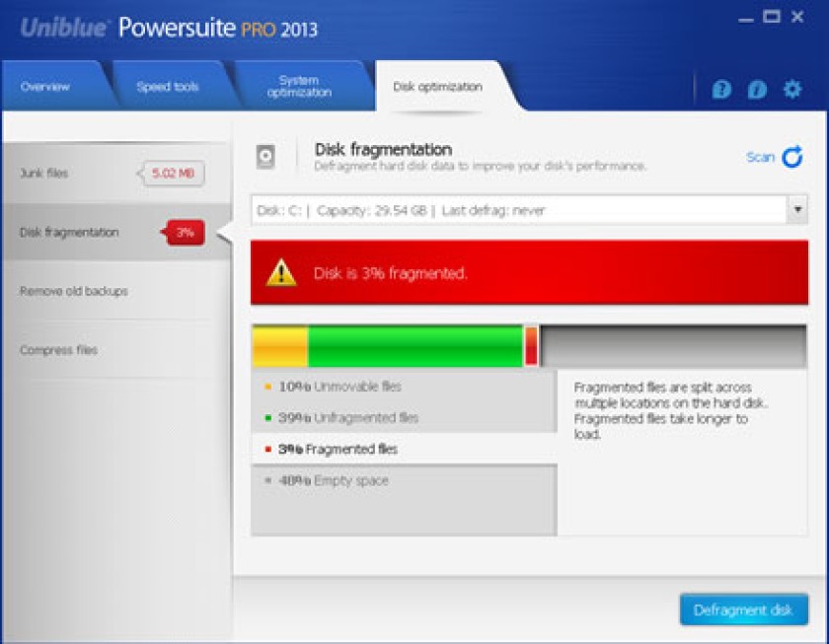
Task: Maximize the Powersuite window
Action: coord(772,17)
